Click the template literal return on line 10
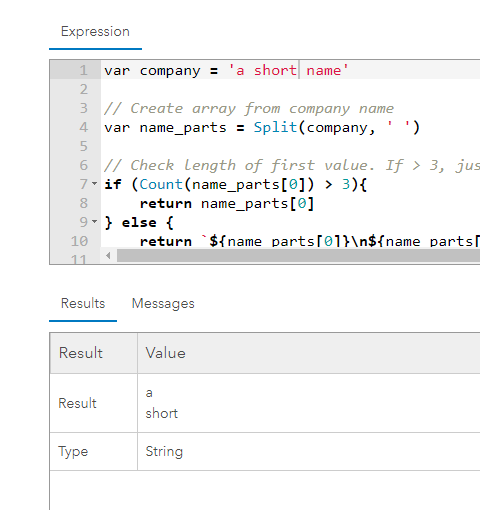480x510 pixels. coord(310,241)
